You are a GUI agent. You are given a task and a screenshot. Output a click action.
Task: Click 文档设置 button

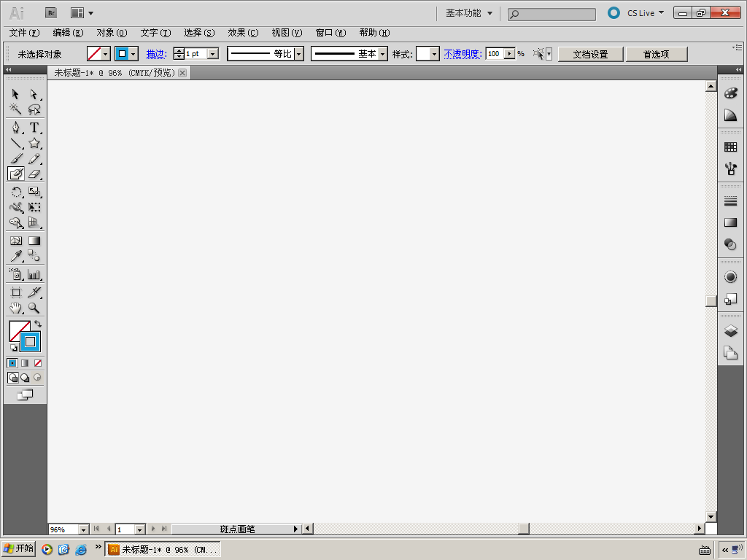point(591,54)
